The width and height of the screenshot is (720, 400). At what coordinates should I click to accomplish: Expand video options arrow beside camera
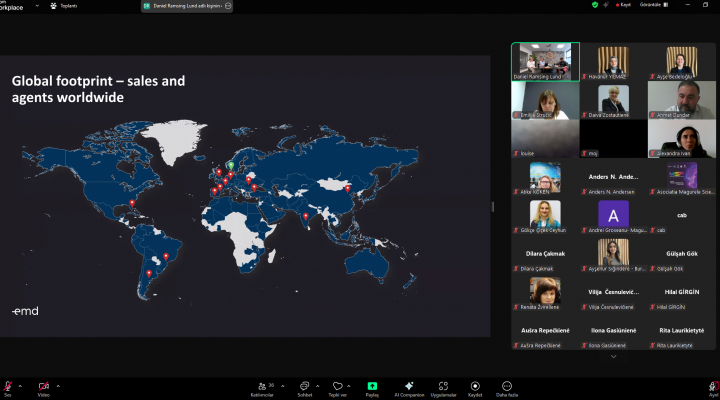(58, 385)
